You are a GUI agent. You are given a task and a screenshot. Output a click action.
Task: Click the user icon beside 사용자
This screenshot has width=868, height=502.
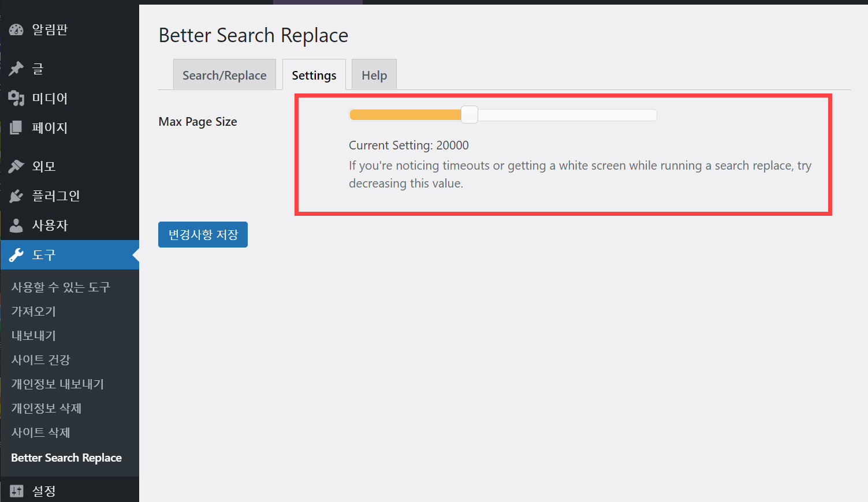pos(16,226)
